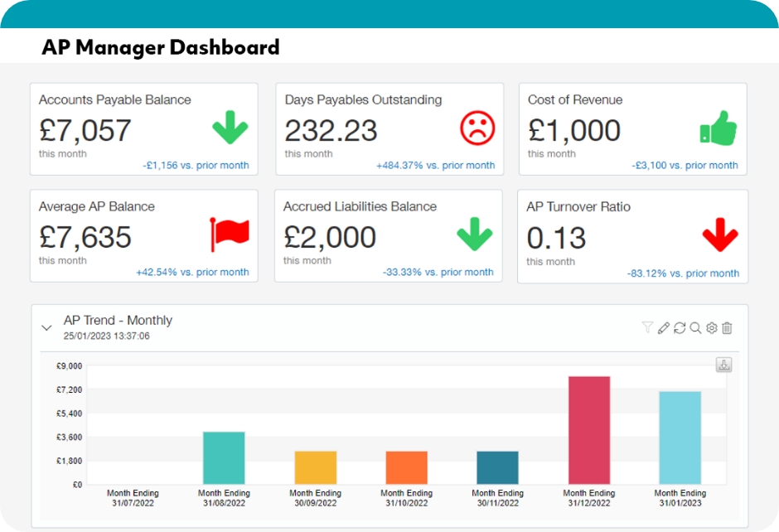Collapse the AP Trend - Monthly panel

click(x=46, y=328)
